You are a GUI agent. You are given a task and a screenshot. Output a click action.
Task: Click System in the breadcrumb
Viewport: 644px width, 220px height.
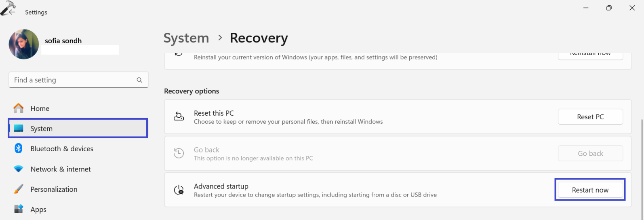pos(186,38)
